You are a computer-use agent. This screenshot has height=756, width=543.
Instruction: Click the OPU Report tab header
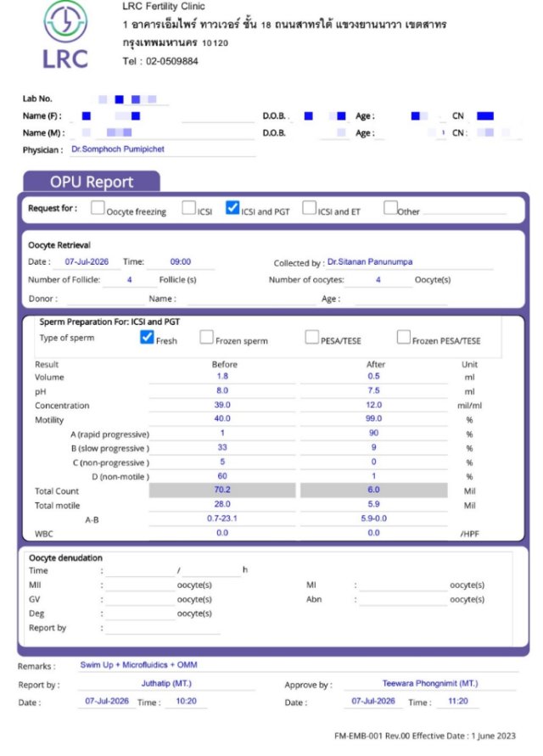(x=92, y=182)
